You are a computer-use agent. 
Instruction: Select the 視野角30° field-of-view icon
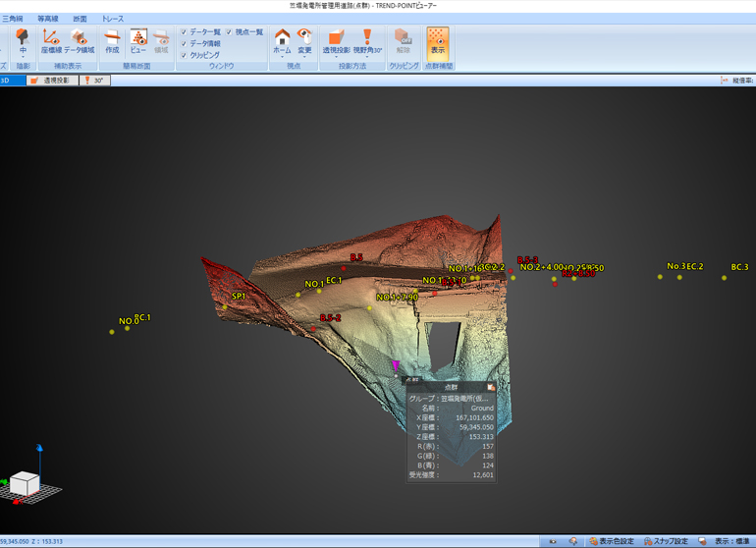pyautogui.click(x=367, y=39)
